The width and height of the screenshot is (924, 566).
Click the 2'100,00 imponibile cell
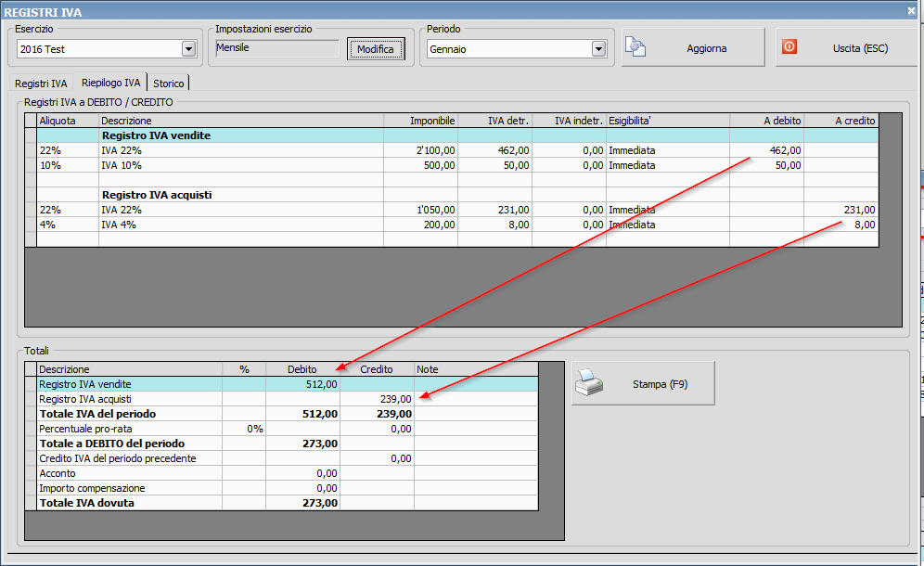coord(421,150)
